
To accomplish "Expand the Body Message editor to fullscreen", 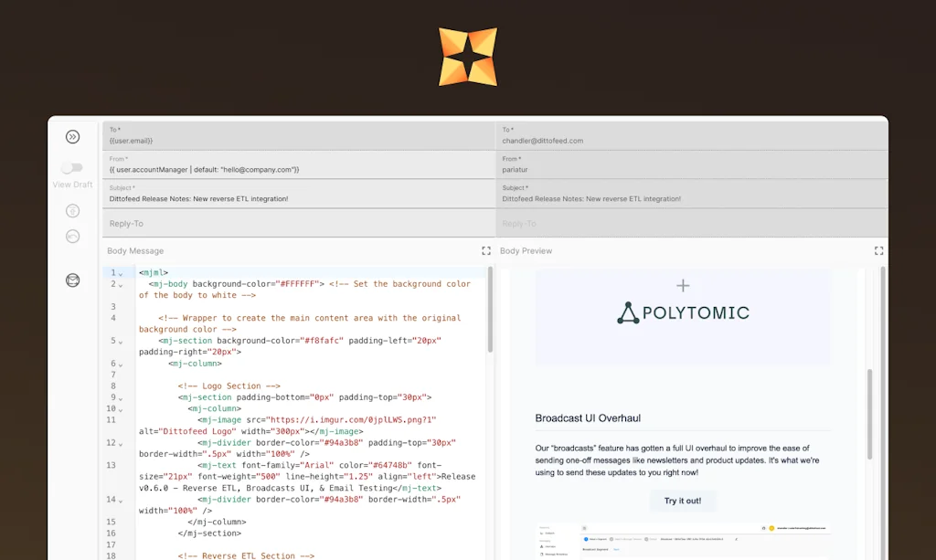I will click(485, 250).
